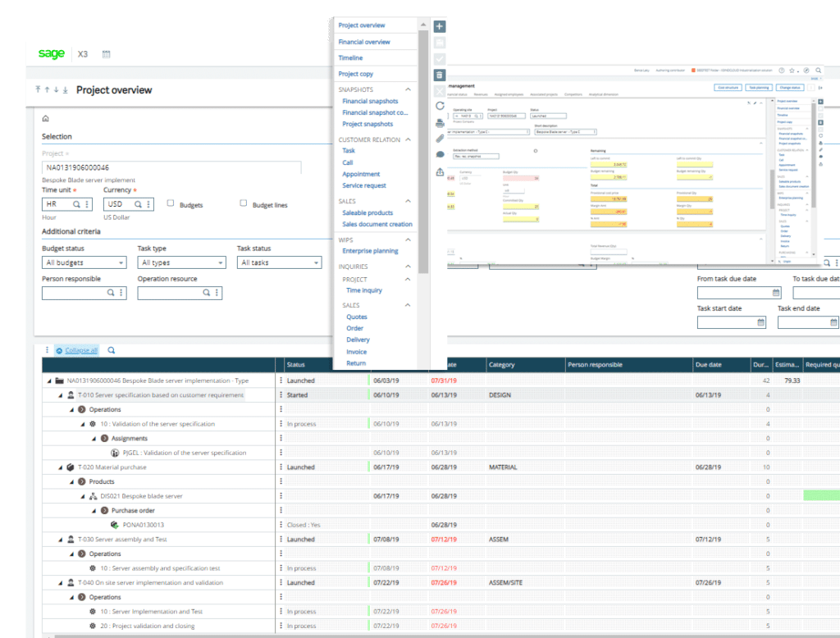Select Financial overview in the menu

pos(364,42)
